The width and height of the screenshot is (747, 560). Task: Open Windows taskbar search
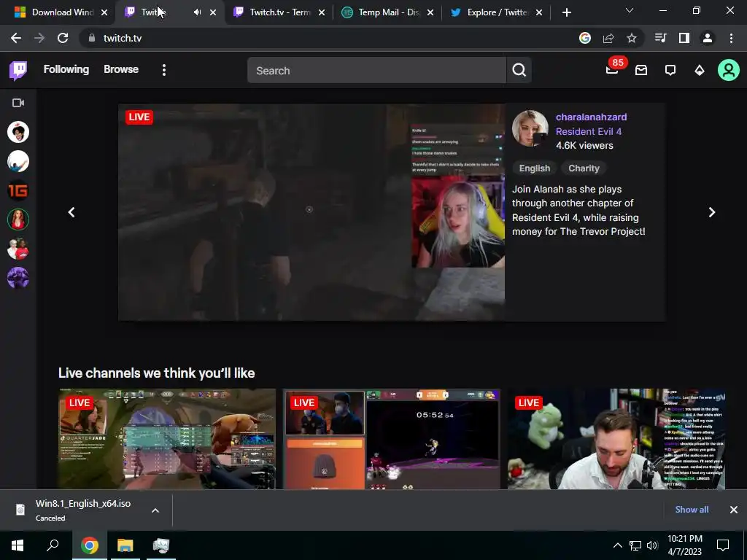point(53,545)
